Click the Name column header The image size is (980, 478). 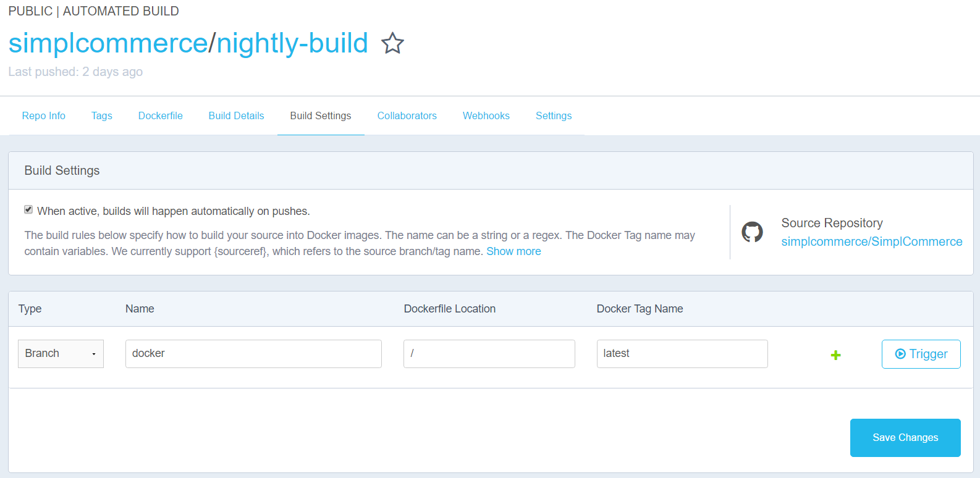[x=140, y=309]
